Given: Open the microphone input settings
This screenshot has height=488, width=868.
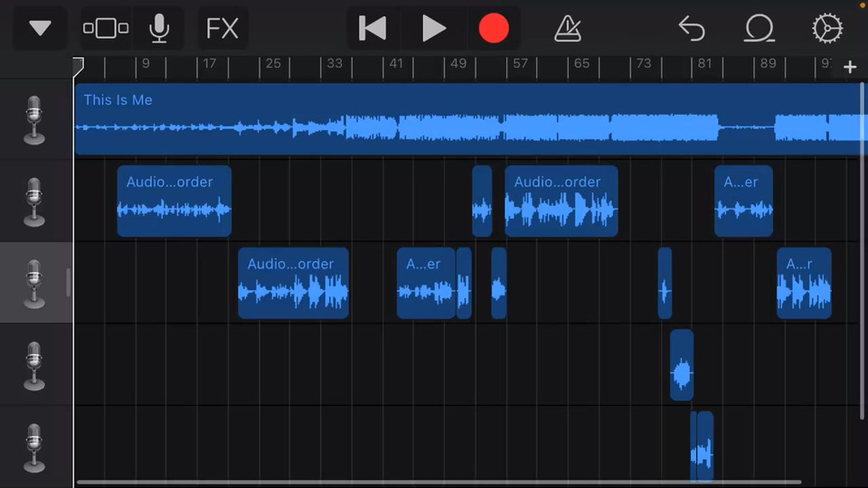Looking at the screenshot, I should coord(159,28).
